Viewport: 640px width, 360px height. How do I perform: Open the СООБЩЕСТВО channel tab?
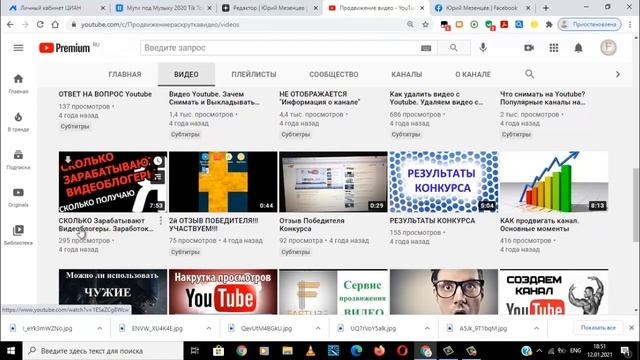pos(334,74)
